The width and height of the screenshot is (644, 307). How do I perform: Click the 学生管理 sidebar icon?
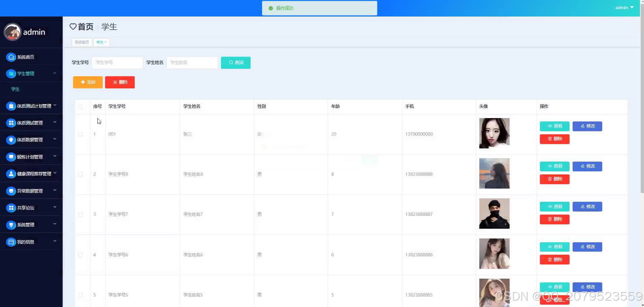11,74
